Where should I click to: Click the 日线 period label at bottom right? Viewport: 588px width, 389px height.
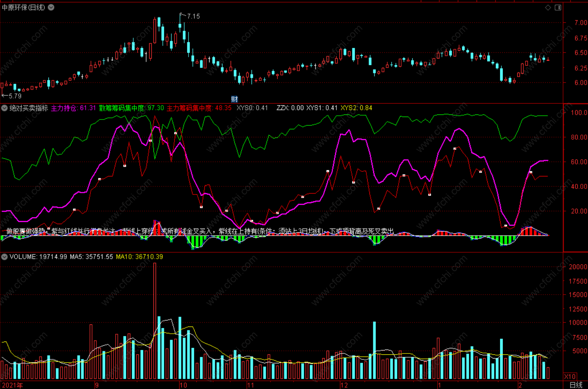tap(576, 385)
